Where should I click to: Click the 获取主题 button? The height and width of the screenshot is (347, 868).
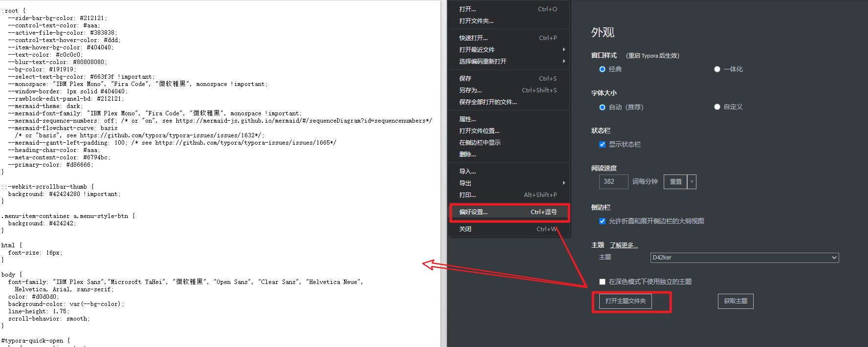(735, 301)
